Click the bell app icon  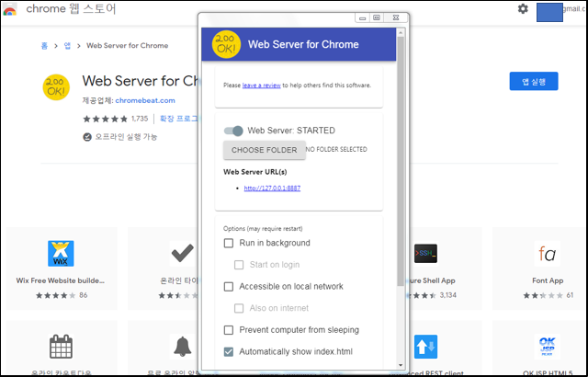(x=182, y=347)
